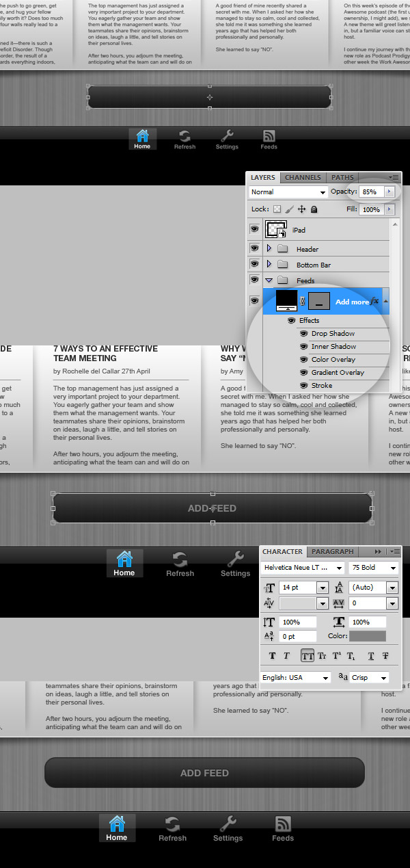Open the Character panel options menu
410x868 pixels.
point(396,551)
